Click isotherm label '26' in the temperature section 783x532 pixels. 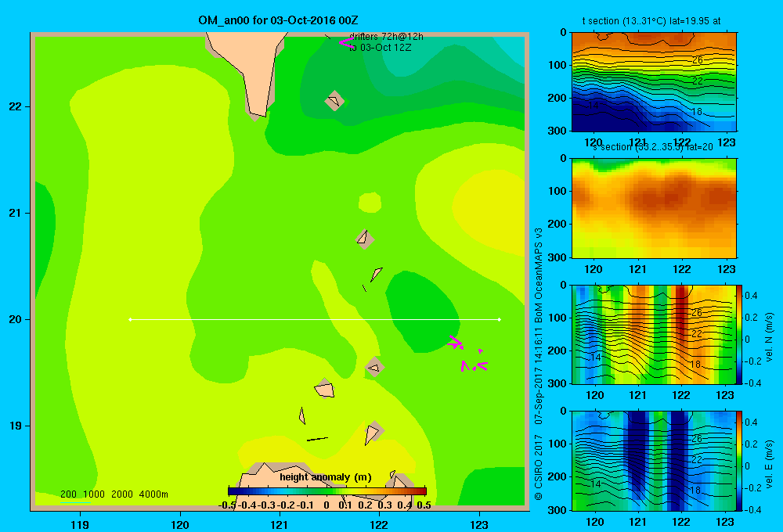698,60
